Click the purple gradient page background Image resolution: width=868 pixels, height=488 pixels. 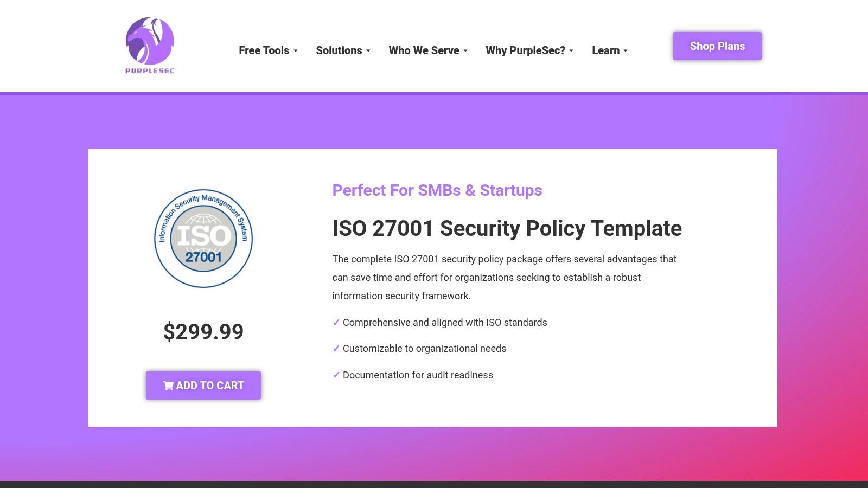(43, 271)
